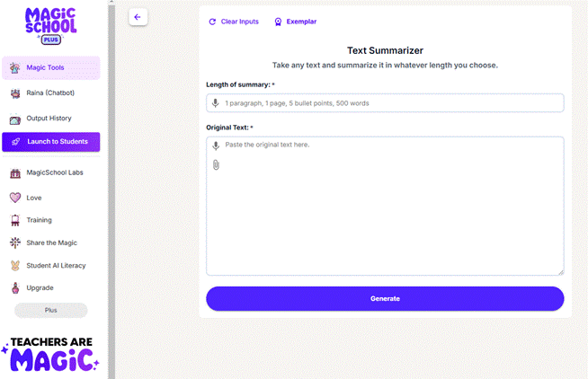This screenshot has width=588, height=379.
Task: Select Launch to Students
Action: pos(50,142)
